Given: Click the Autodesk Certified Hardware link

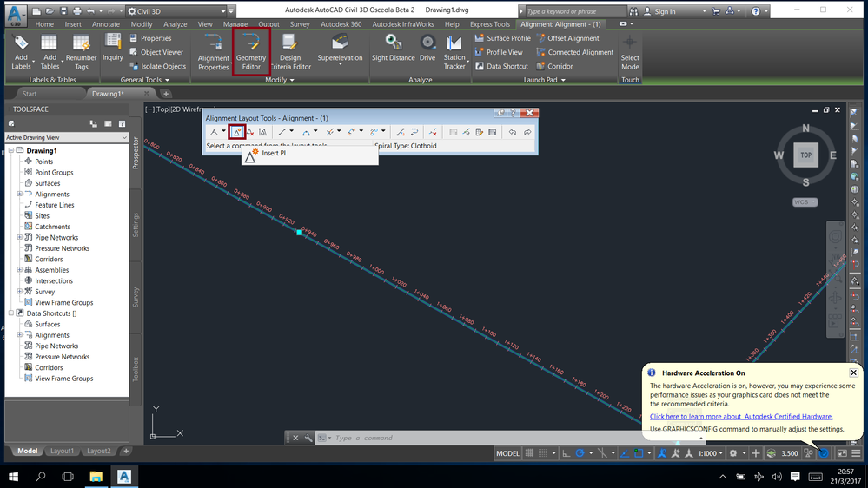Looking at the screenshot, I should coord(740,417).
